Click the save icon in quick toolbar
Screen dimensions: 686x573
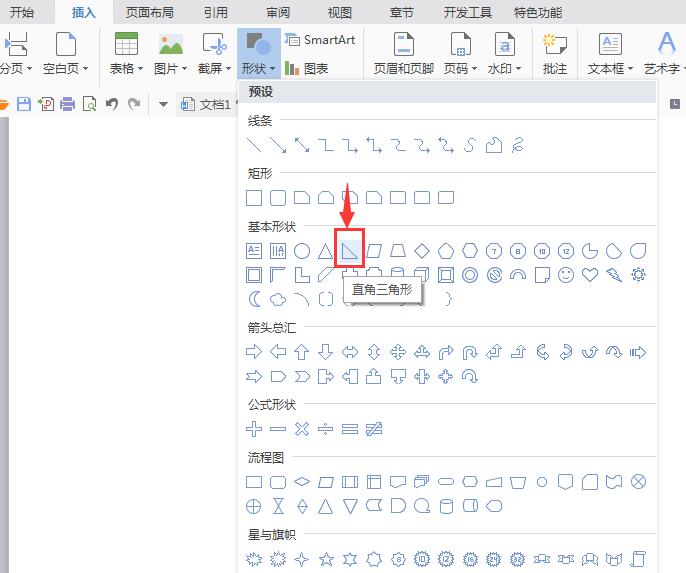tap(24, 104)
